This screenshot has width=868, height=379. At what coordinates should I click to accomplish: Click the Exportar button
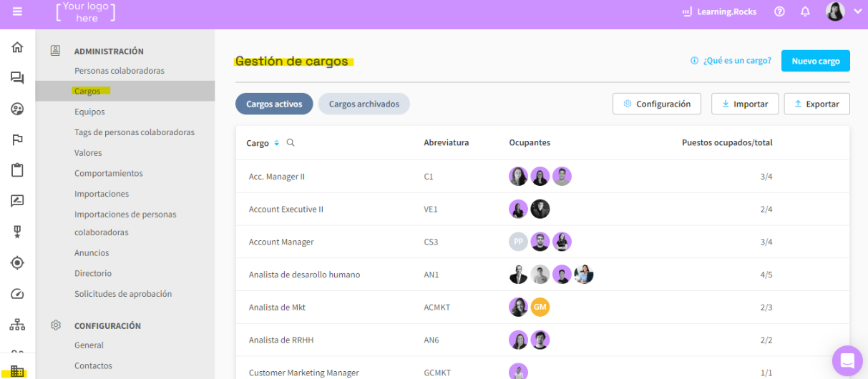pyautogui.click(x=816, y=104)
